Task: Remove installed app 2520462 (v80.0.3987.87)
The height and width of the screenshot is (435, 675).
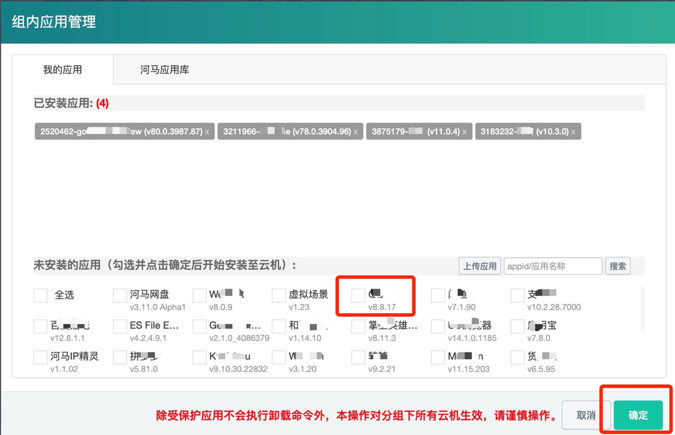Action: click(x=208, y=132)
